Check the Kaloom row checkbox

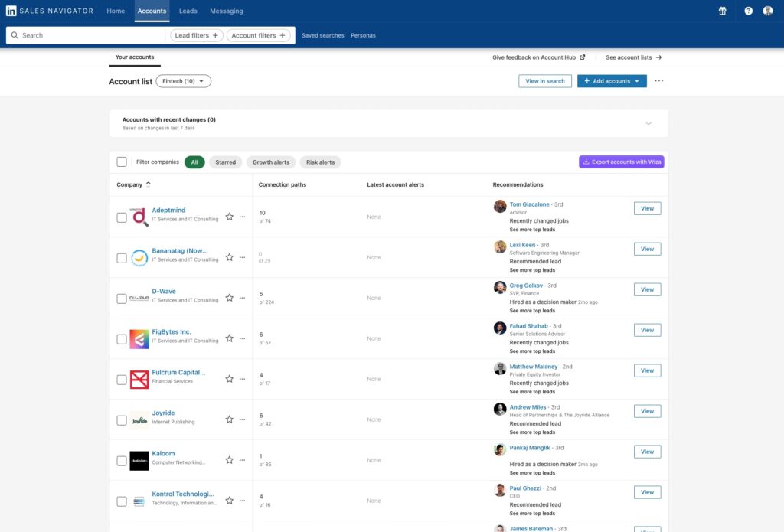[x=122, y=461]
